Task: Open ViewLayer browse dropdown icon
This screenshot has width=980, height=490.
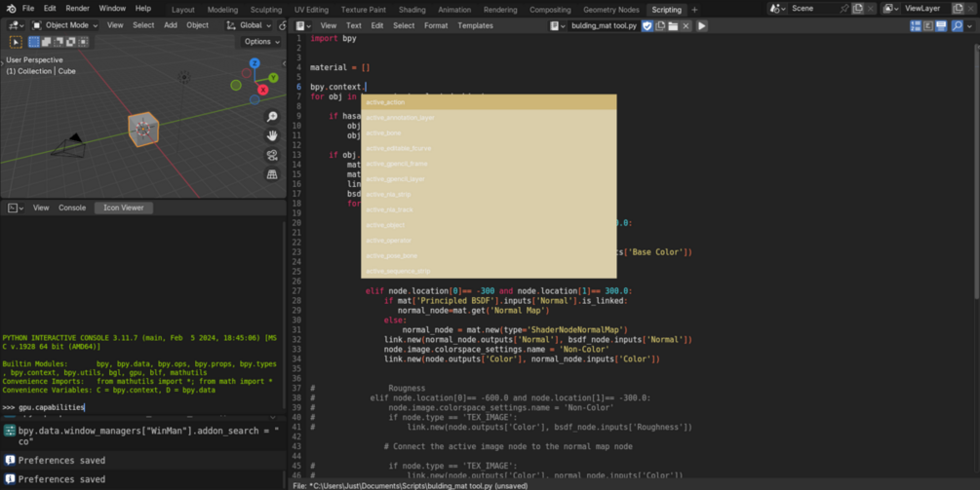Action: 890,8
